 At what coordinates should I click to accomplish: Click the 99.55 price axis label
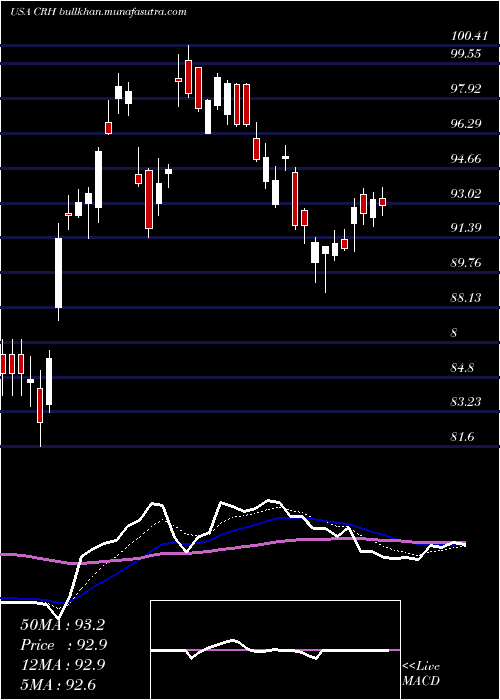tap(467, 54)
